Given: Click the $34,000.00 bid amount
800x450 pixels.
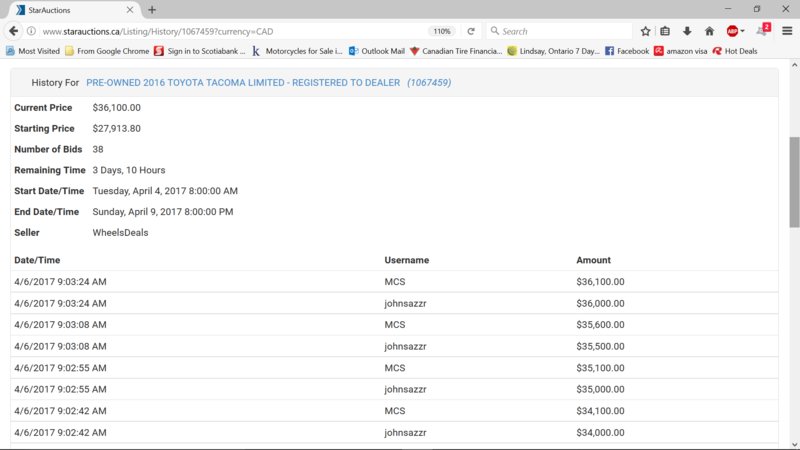Looking at the screenshot, I should tap(601, 433).
